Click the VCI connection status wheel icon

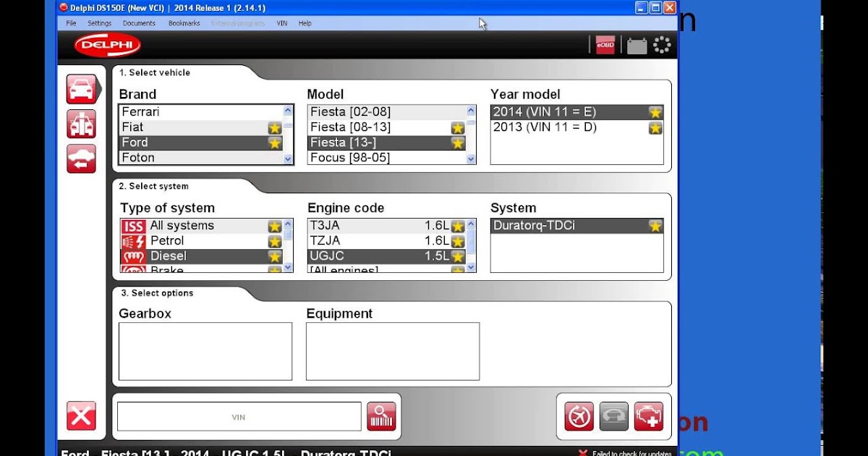click(662, 46)
